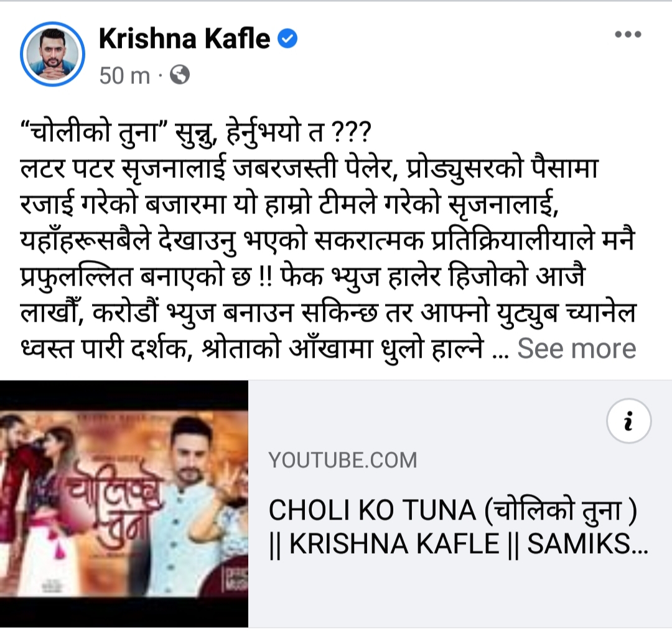Expand post text with See more

click(x=576, y=348)
